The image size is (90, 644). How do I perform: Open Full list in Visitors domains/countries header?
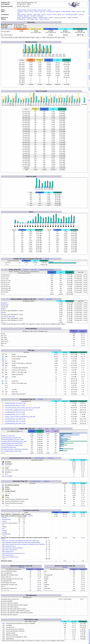coord(47,259)
